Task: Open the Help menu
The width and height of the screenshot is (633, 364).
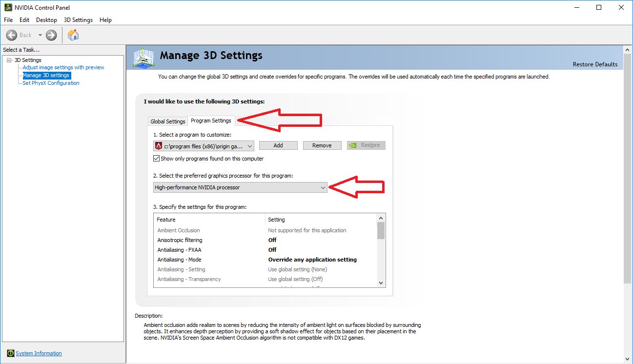Action: [x=105, y=20]
